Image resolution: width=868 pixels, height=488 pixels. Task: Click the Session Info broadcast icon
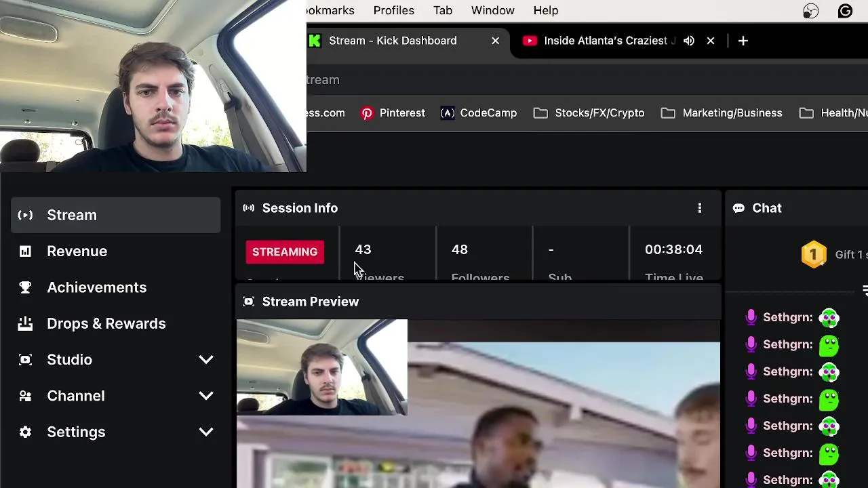click(249, 208)
